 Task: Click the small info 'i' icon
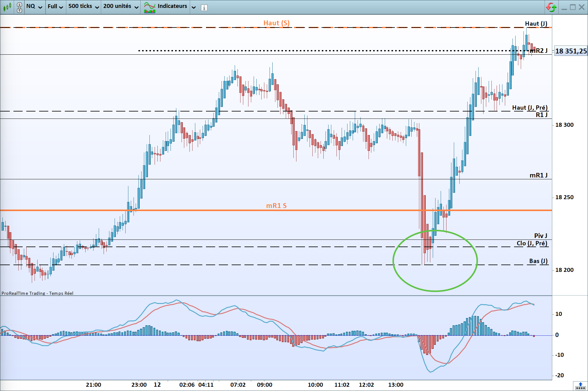click(x=204, y=8)
